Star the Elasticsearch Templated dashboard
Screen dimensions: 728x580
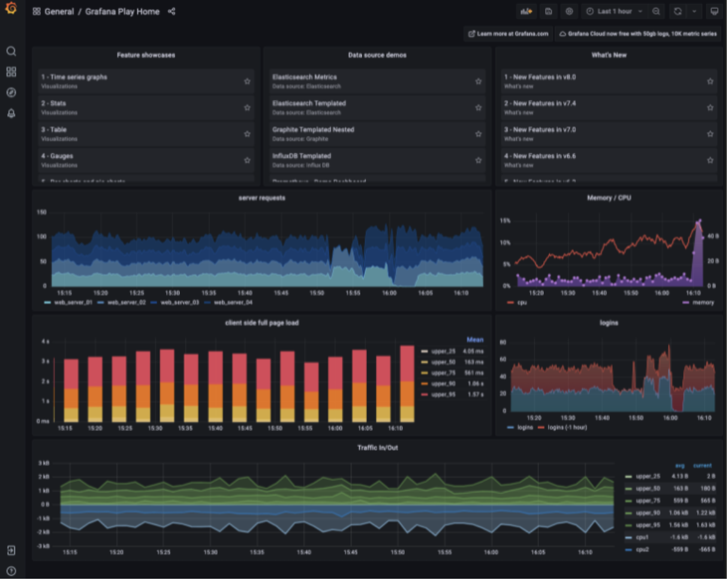click(x=479, y=107)
